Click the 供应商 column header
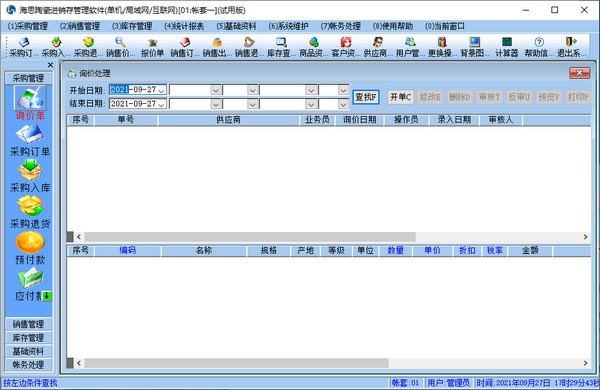Viewport: 600px width, 390px height. click(228, 120)
